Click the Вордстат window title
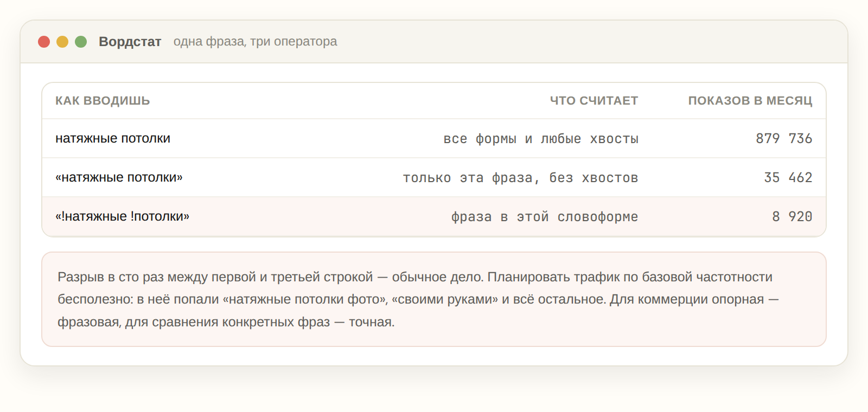The image size is (868, 412). coord(130,42)
